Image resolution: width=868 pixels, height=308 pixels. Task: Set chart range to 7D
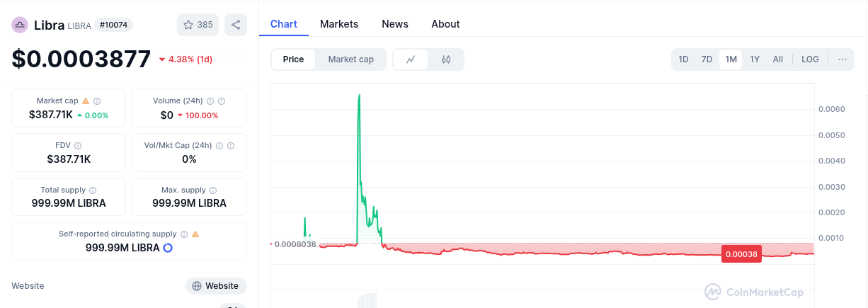(707, 59)
